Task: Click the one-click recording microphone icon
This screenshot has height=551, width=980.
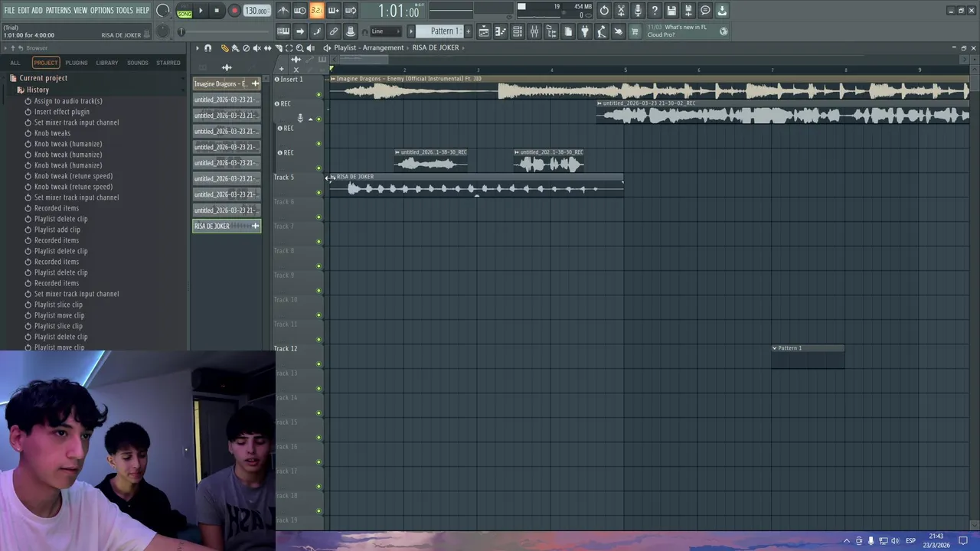Action: point(638,11)
